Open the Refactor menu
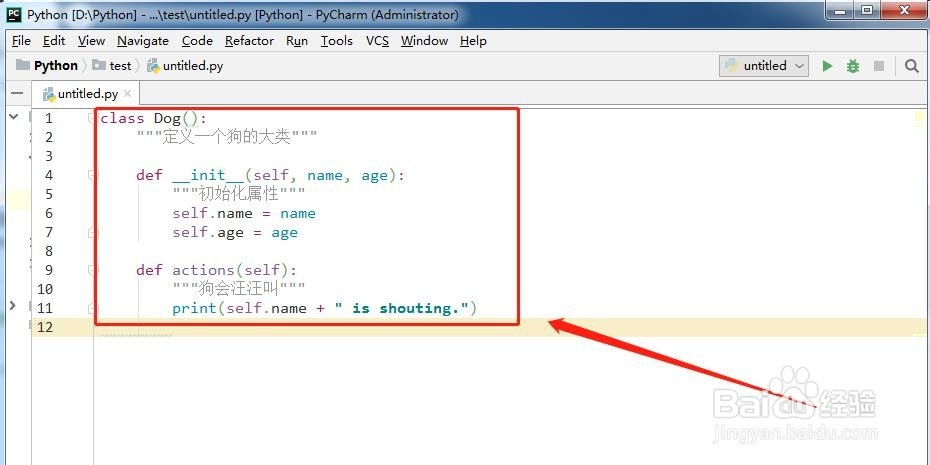930x465 pixels. pos(249,41)
